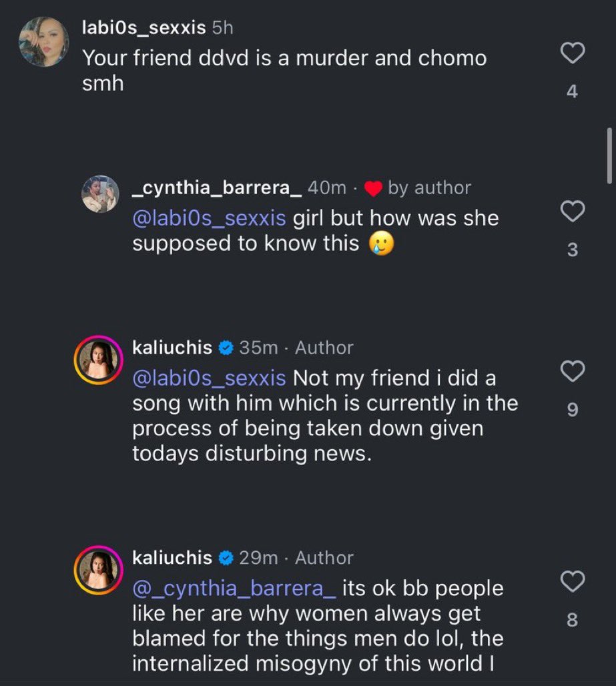Click verified badge on kaliuchis 35m reply
Viewport: 616px width, 686px height.
tap(226, 348)
